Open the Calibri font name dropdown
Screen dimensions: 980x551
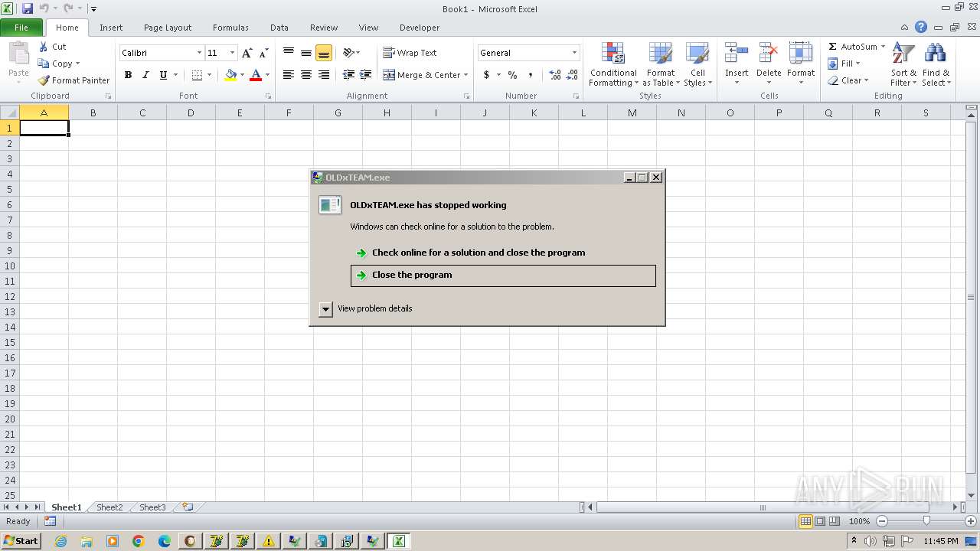199,53
